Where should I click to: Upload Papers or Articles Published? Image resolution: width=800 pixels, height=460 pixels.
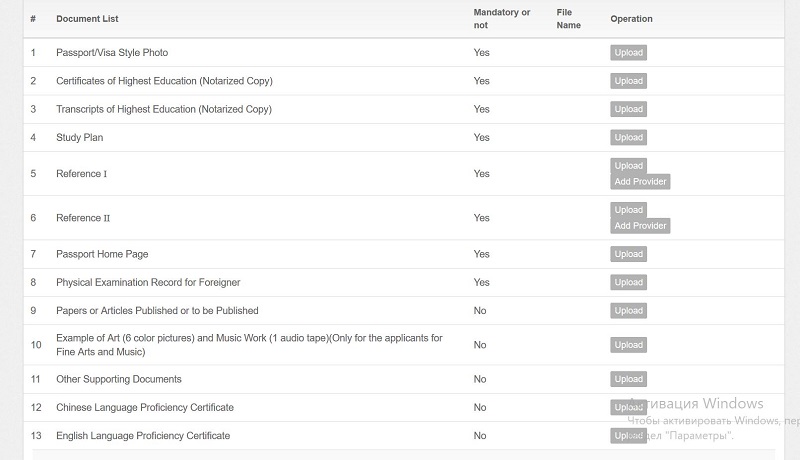click(629, 311)
